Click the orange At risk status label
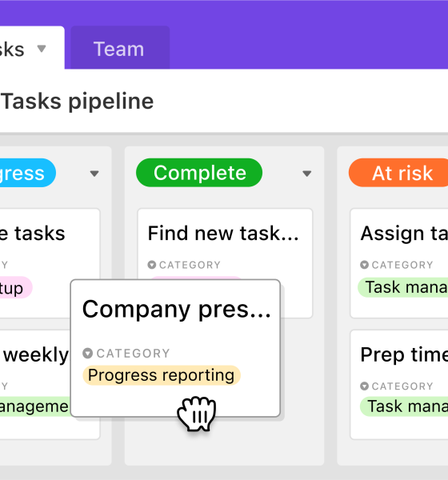The image size is (448, 480). coord(399,173)
